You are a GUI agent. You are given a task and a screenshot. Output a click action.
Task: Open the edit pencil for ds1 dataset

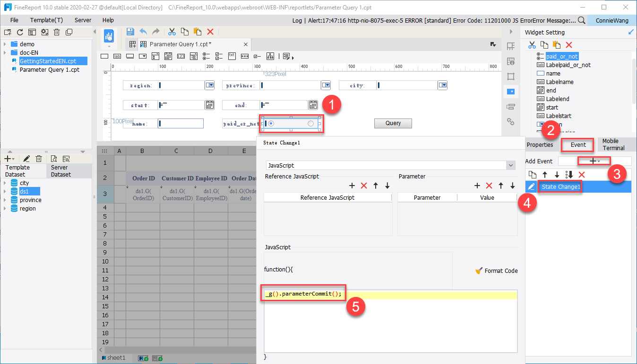(x=26, y=158)
